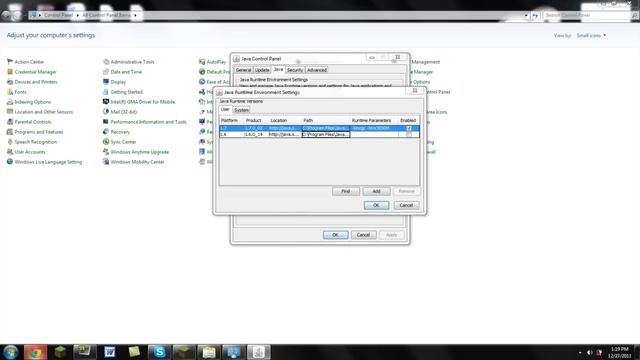Expand the address bar history dropdown
Viewport: 640px width, 360px height.
(526, 16)
